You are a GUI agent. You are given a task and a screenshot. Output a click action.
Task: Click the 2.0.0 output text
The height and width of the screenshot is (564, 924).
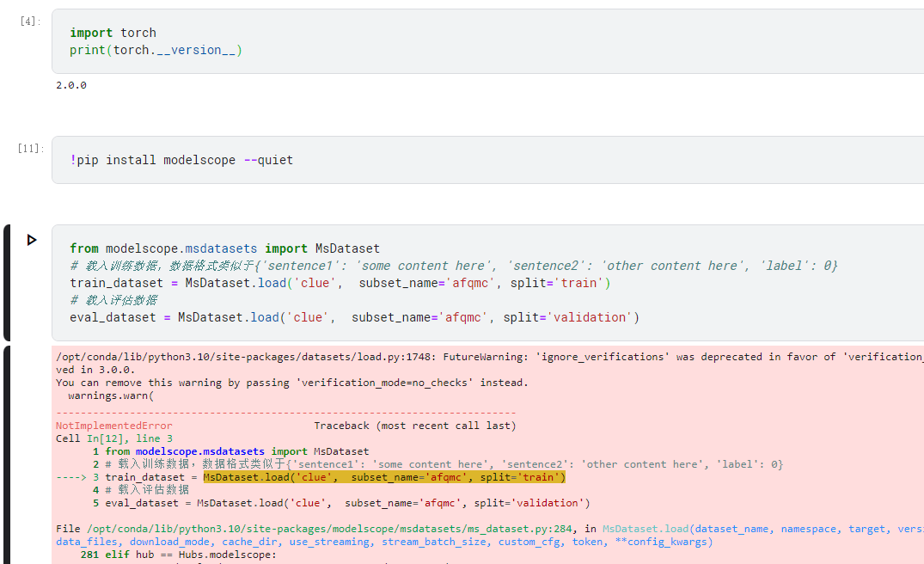(x=71, y=85)
